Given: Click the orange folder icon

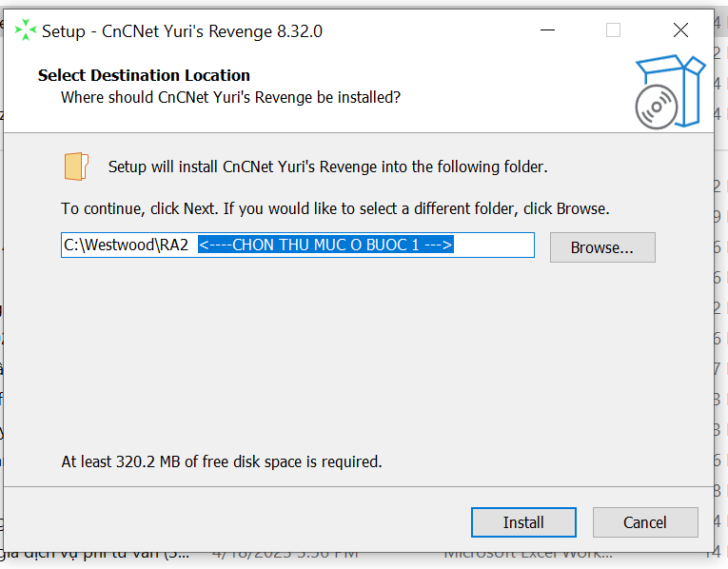Looking at the screenshot, I should pos(76,167).
